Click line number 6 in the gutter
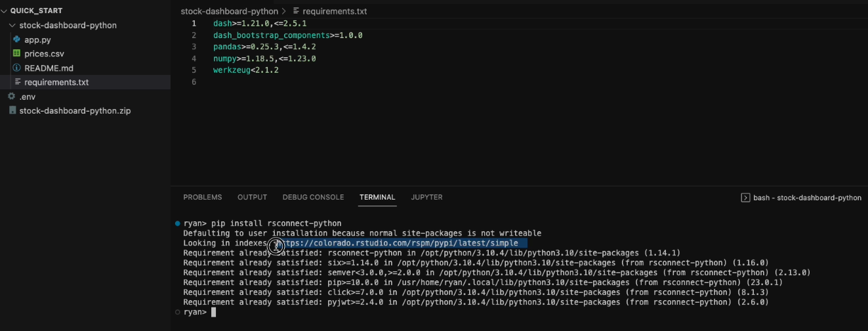The image size is (868, 331). 194,82
